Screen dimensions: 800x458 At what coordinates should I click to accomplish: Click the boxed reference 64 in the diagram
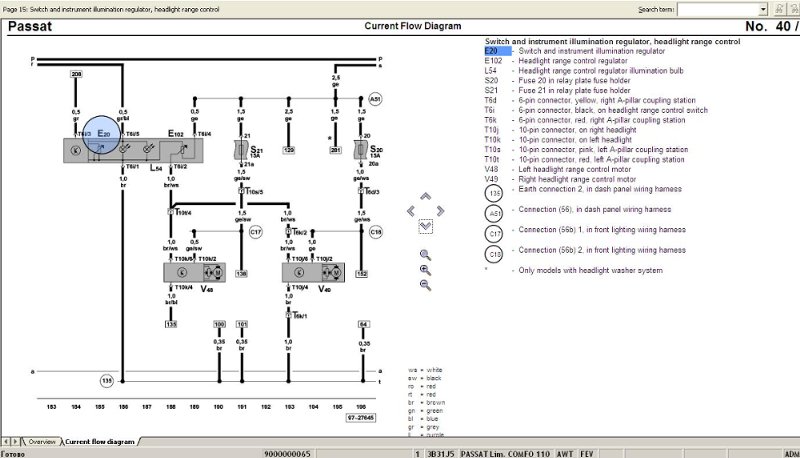click(x=363, y=324)
